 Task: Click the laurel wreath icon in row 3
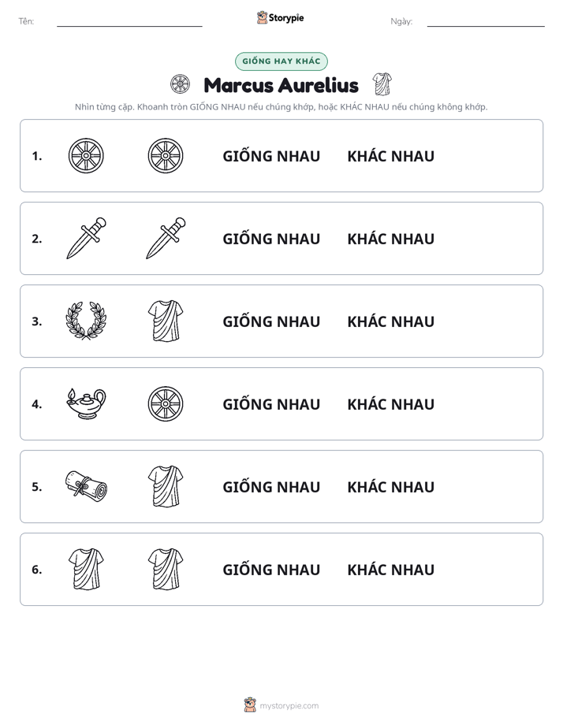click(x=86, y=321)
